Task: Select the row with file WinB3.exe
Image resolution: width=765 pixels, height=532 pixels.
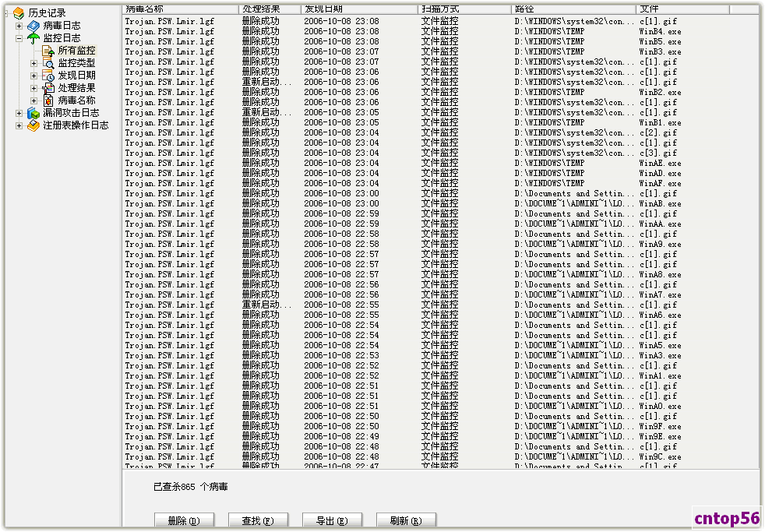Action: click(x=441, y=51)
